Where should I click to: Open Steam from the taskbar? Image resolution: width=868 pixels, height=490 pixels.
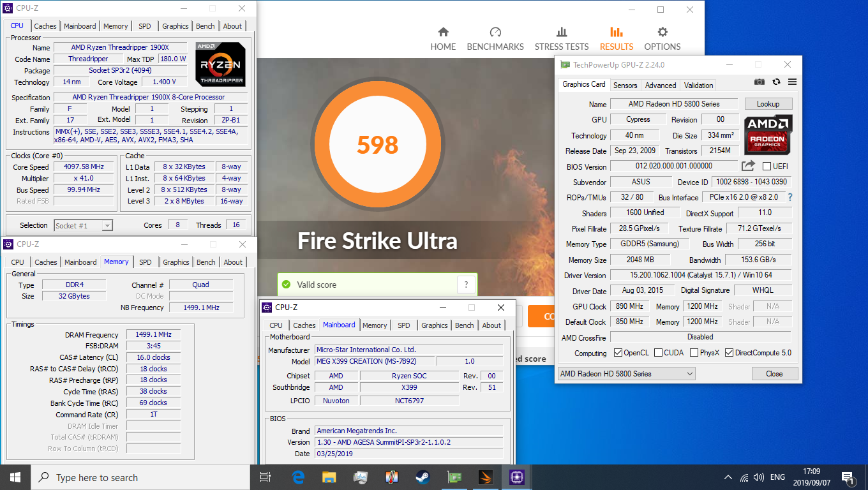[423, 477]
